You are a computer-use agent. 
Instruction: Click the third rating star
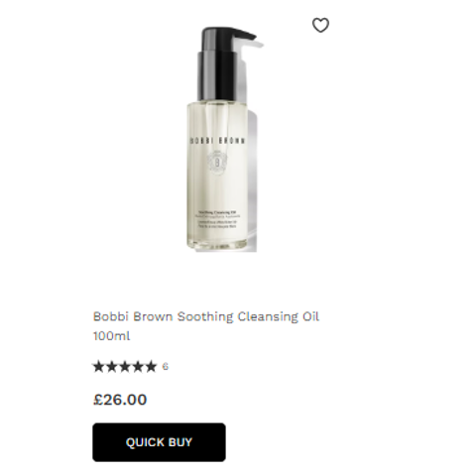[125, 367]
